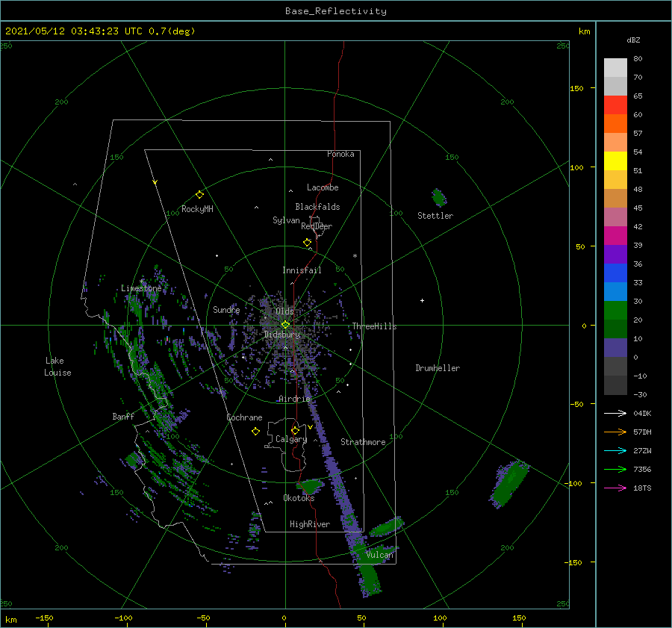Click the Innisfail city label
The width and height of the screenshot is (672, 628).
click(302, 270)
